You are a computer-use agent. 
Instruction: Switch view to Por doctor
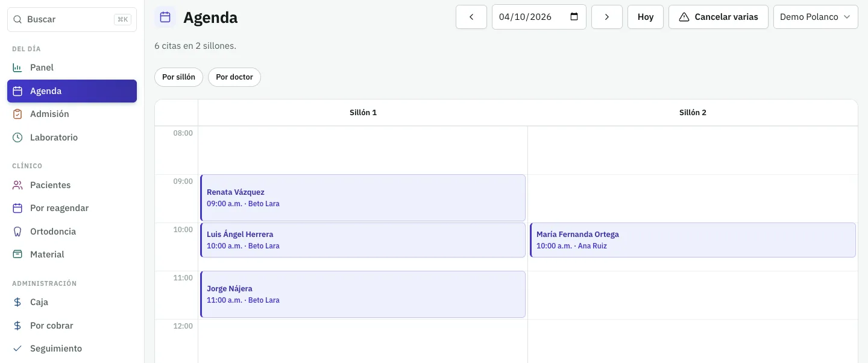[234, 77]
